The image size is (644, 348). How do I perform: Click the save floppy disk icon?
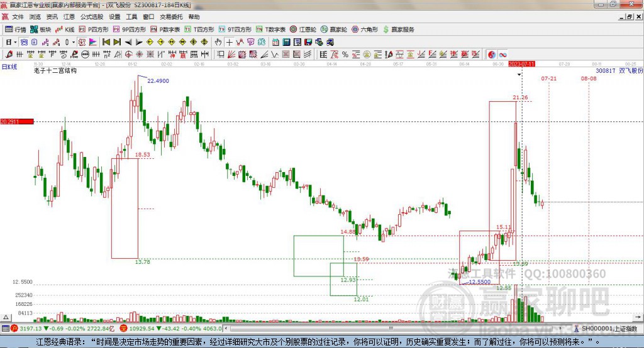coord(308,42)
